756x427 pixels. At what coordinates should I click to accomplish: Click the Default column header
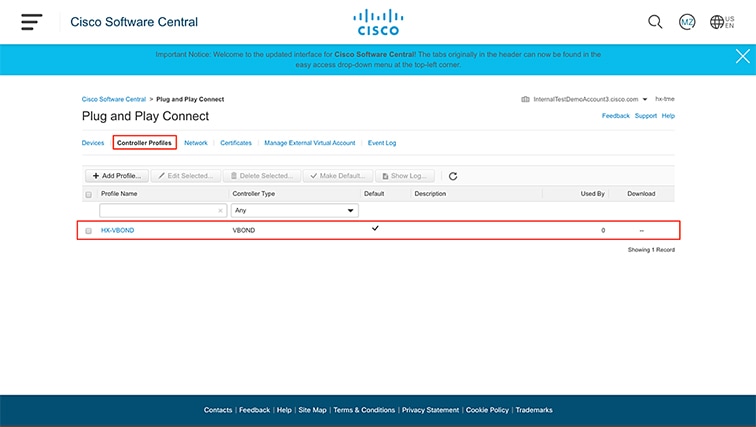(x=374, y=194)
